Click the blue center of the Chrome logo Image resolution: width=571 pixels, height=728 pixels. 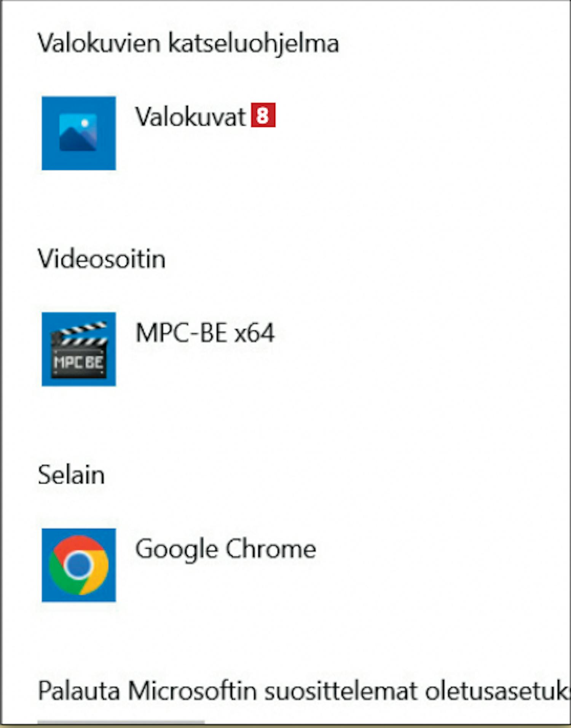pyautogui.click(x=78, y=565)
